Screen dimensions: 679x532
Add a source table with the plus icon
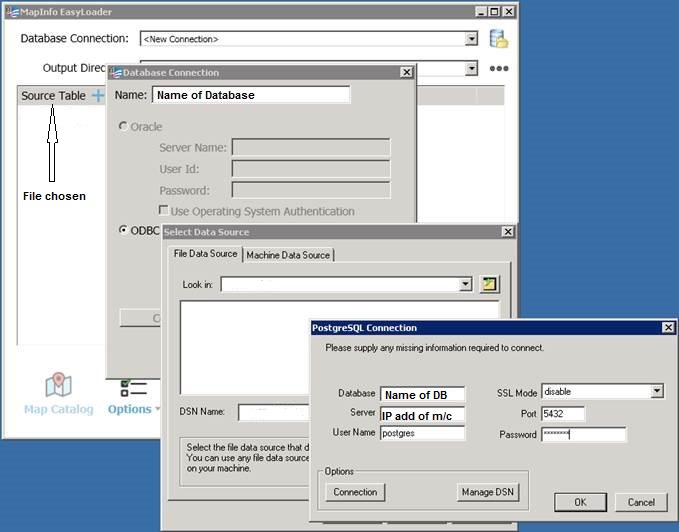click(x=97, y=95)
